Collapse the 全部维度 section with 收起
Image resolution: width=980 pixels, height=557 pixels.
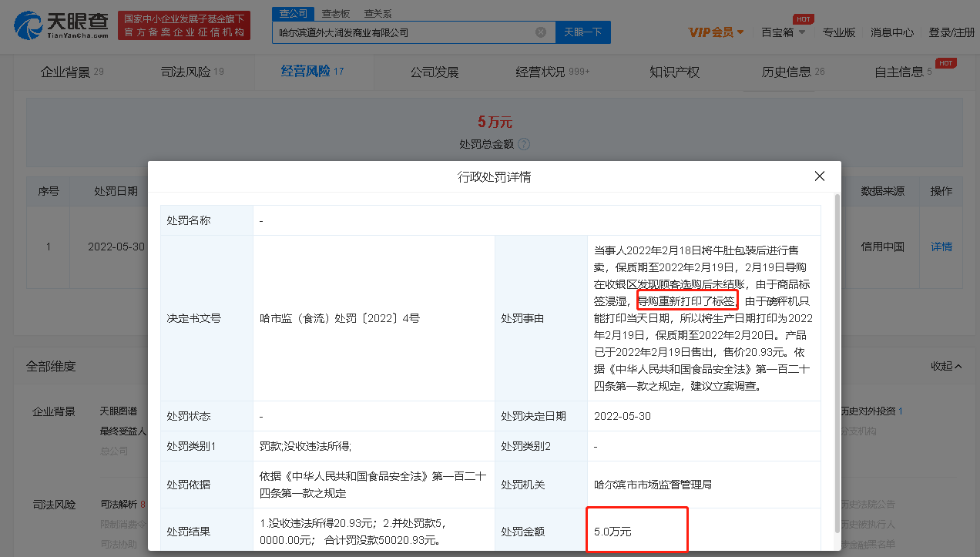pos(946,367)
